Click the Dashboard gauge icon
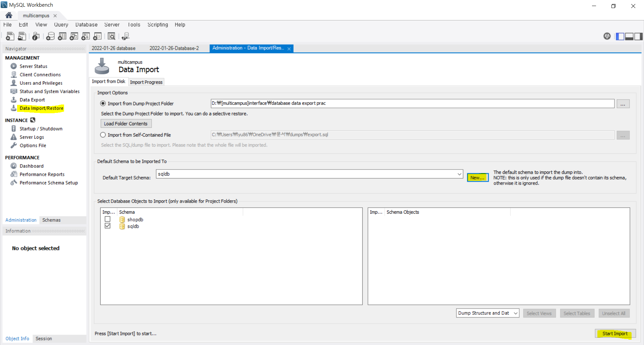 [x=14, y=165]
